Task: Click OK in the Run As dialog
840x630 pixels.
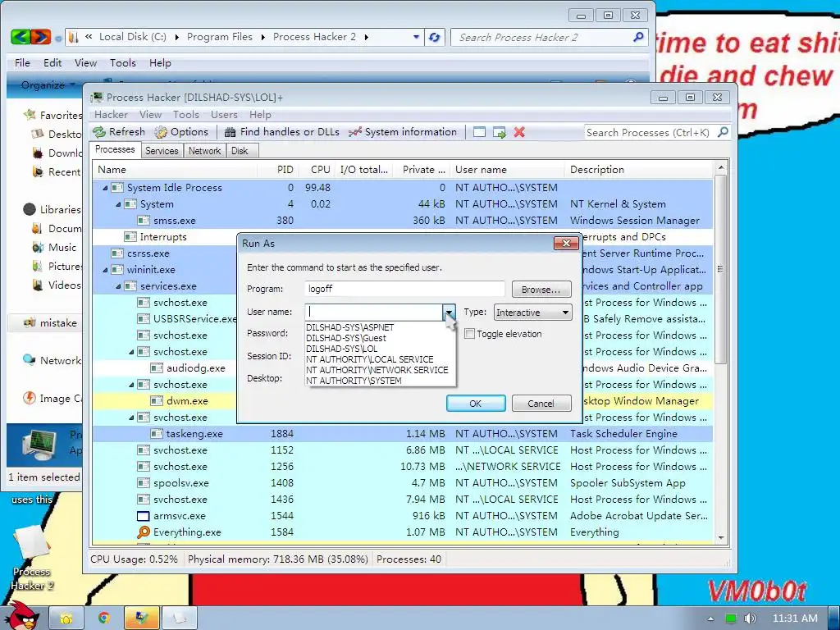Action: (x=476, y=404)
